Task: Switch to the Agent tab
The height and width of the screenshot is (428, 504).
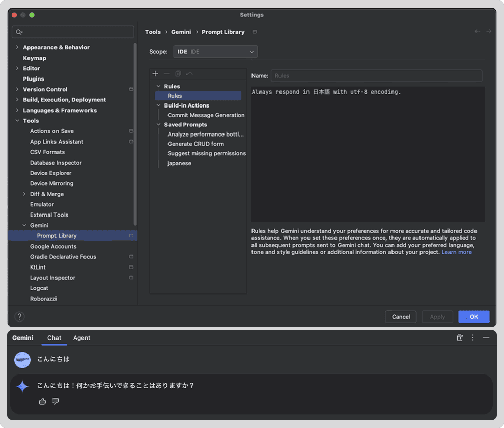Action: tap(81, 338)
